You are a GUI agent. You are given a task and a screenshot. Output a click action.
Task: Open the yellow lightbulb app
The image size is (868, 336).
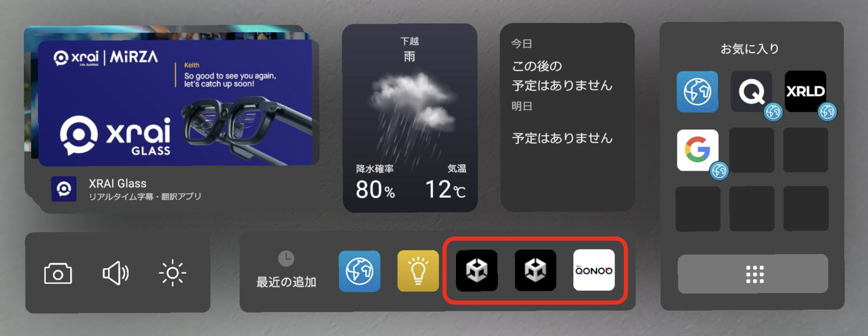tap(418, 271)
